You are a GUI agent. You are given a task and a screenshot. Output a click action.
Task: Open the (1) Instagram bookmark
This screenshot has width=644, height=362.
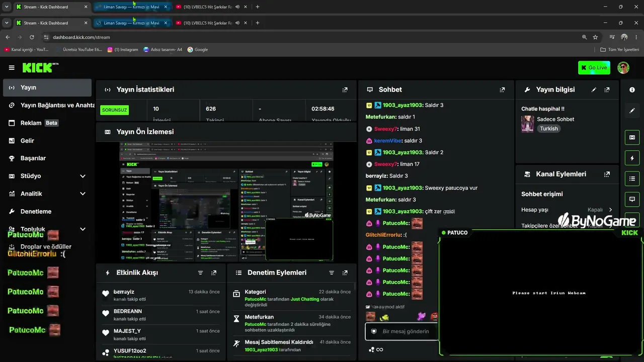[123, 50]
